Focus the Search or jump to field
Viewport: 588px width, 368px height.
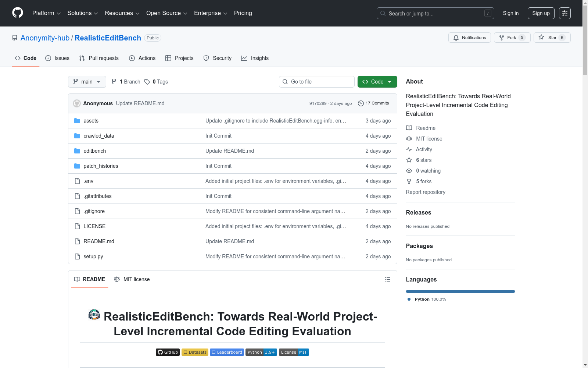(435, 13)
